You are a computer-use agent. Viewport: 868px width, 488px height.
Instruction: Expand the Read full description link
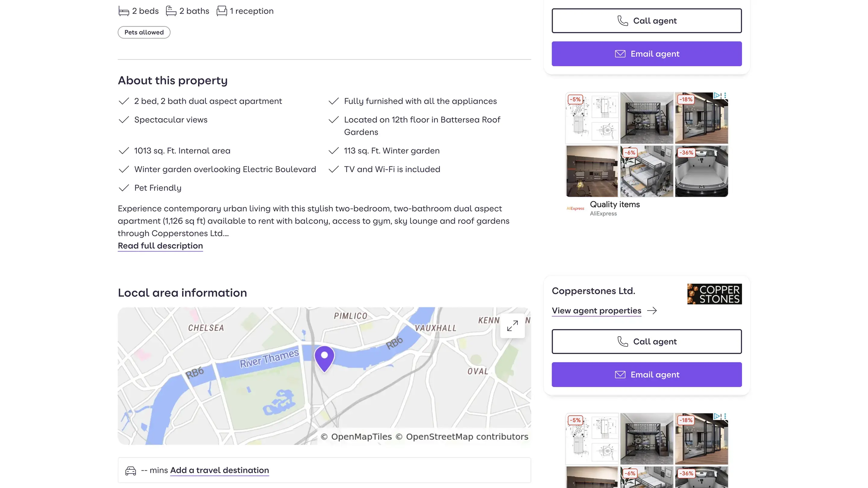coord(160,246)
